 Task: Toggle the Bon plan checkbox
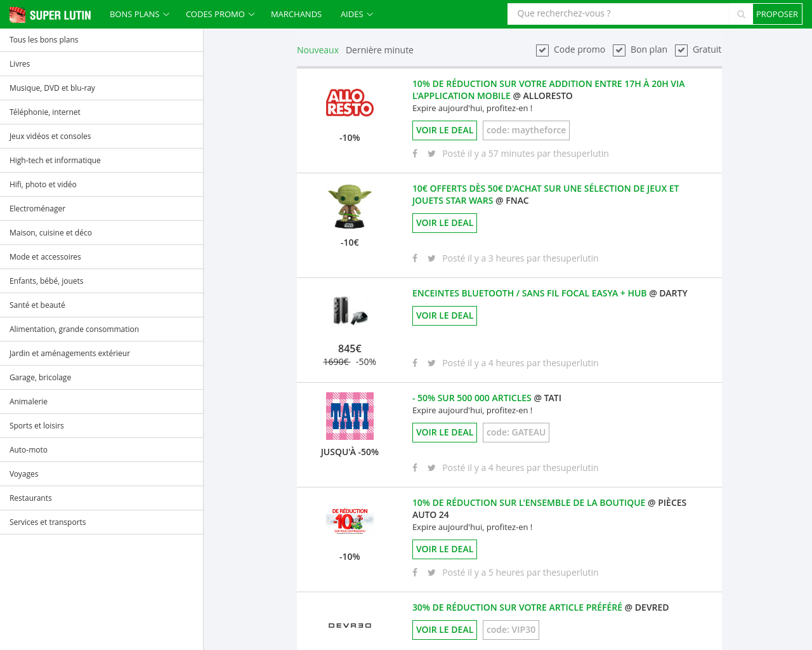tap(619, 50)
